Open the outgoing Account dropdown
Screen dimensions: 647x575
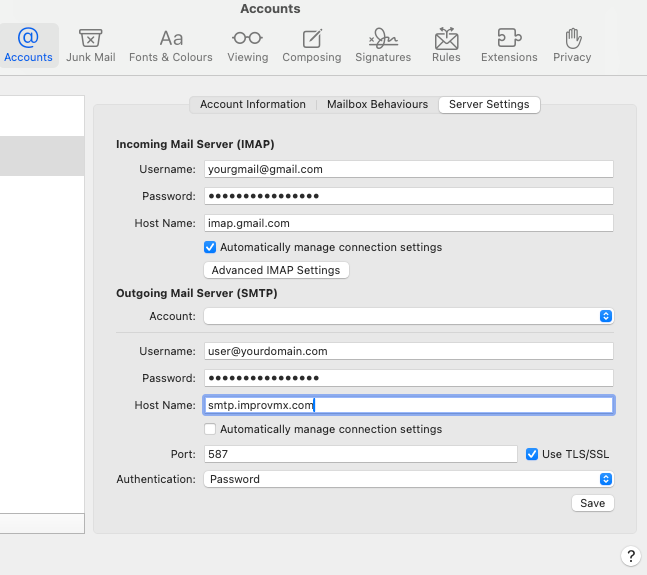coord(408,316)
